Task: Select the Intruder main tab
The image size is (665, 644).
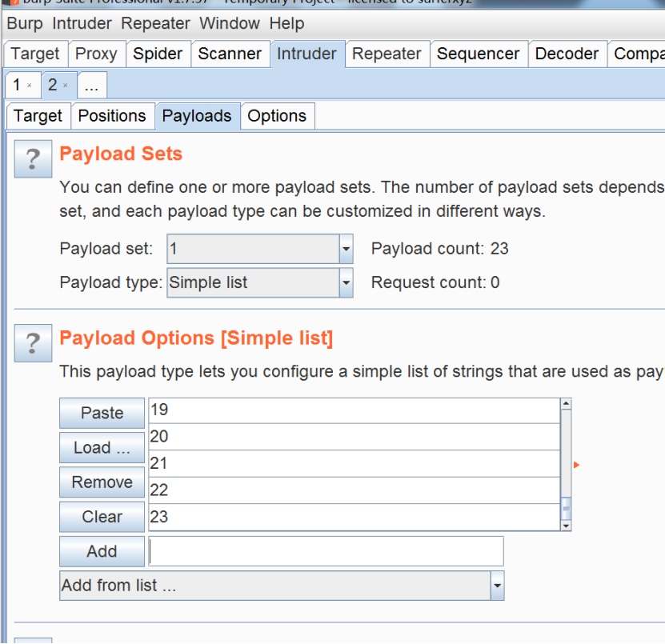Action: 306,54
